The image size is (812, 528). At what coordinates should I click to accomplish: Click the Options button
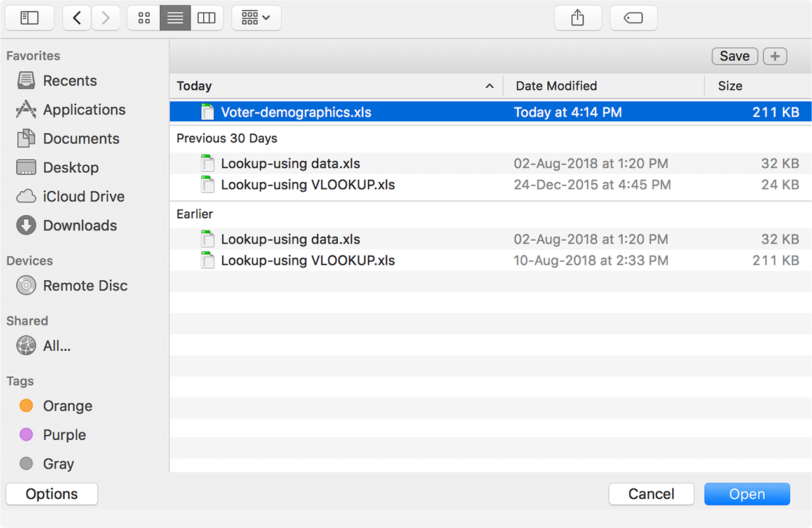point(51,494)
